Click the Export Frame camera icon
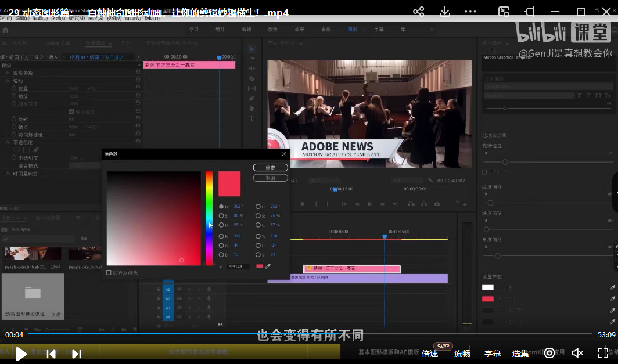This screenshot has width=618, height=364. click(x=437, y=204)
